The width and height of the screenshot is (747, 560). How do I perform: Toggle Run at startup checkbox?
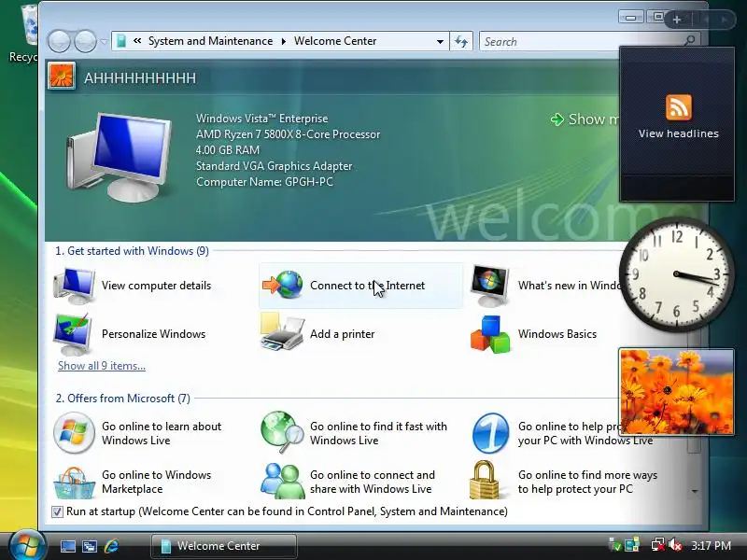tap(57, 511)
